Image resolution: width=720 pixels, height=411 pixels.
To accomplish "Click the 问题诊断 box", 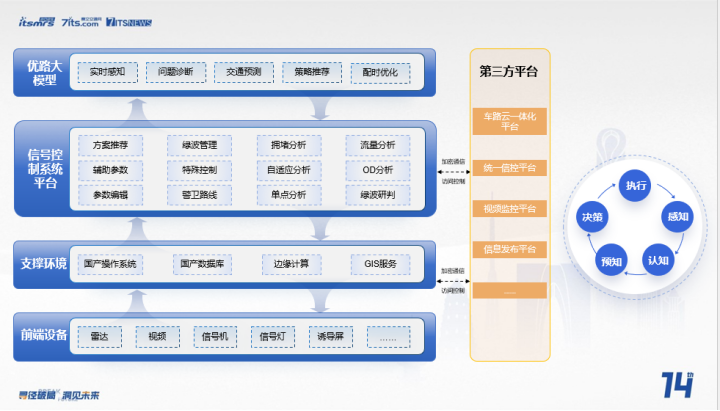I will [176, 72].
